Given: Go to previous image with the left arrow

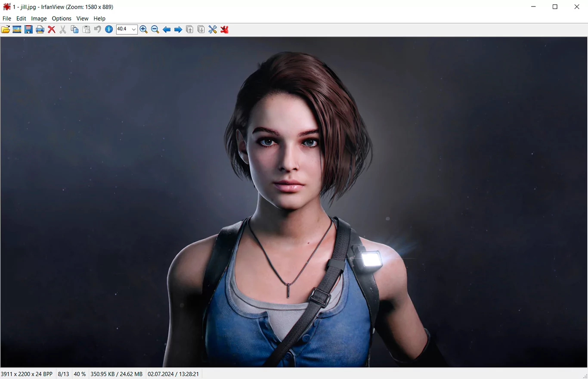Looking at the screenshot, I should click(167, 30).
